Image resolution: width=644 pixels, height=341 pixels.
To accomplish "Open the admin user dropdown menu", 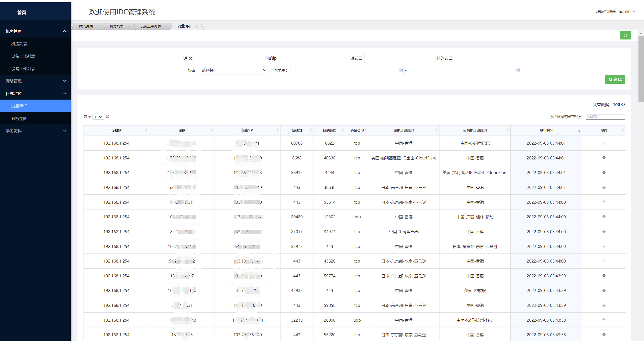I will (x=627, y=12).
